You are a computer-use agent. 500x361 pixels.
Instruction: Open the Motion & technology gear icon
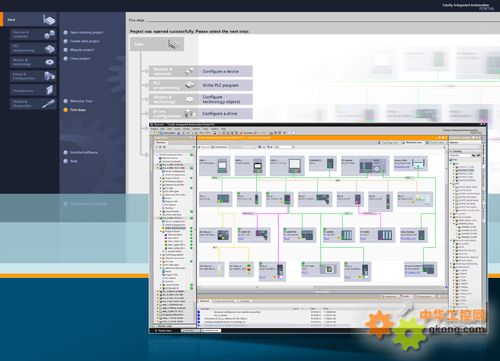coord(49,62)
